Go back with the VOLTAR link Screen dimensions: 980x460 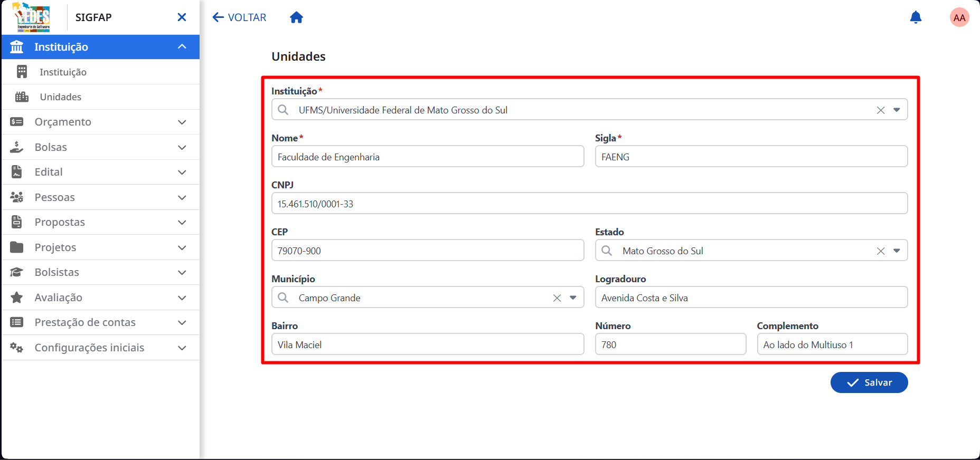239,17
